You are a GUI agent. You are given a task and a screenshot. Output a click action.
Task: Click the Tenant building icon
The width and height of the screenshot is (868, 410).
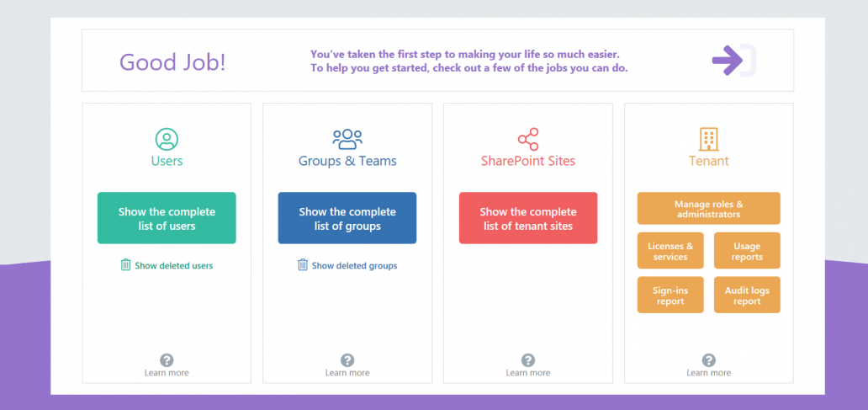708,139
